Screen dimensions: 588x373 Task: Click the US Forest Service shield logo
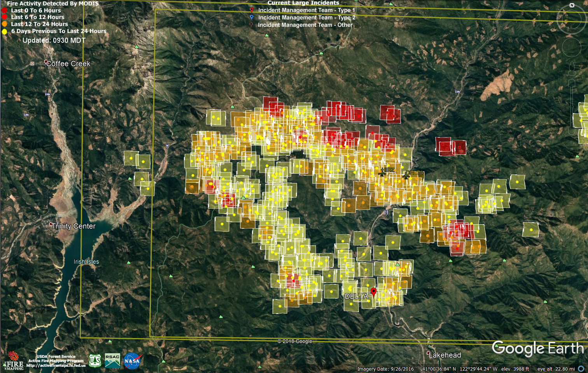pos(95,361)
